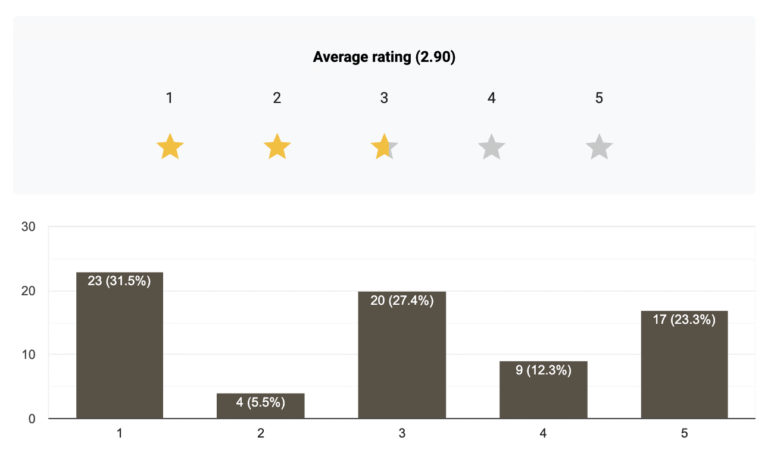This screenshot has width=768, height=456.
Task: Click x-axis label 5 below the chart
Action: tap(685, 434)
